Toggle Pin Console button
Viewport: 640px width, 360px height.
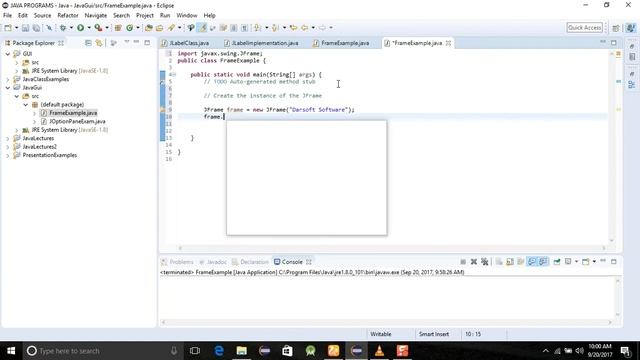tap(557, 262)
